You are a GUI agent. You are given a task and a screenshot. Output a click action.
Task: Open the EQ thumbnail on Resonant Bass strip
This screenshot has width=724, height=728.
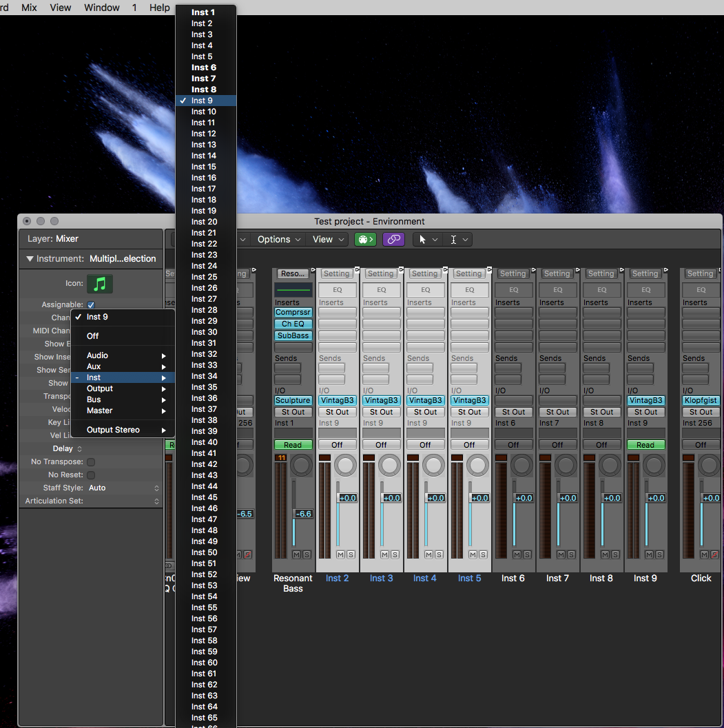click(293, 290)
